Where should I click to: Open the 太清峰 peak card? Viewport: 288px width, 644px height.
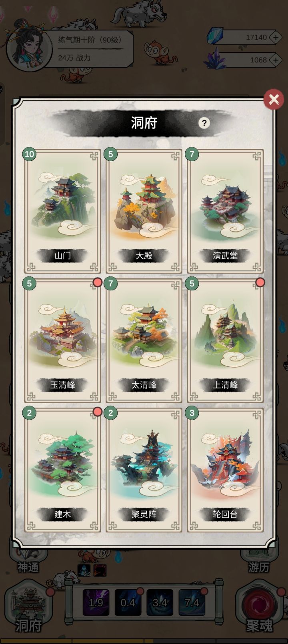point(144,341)
